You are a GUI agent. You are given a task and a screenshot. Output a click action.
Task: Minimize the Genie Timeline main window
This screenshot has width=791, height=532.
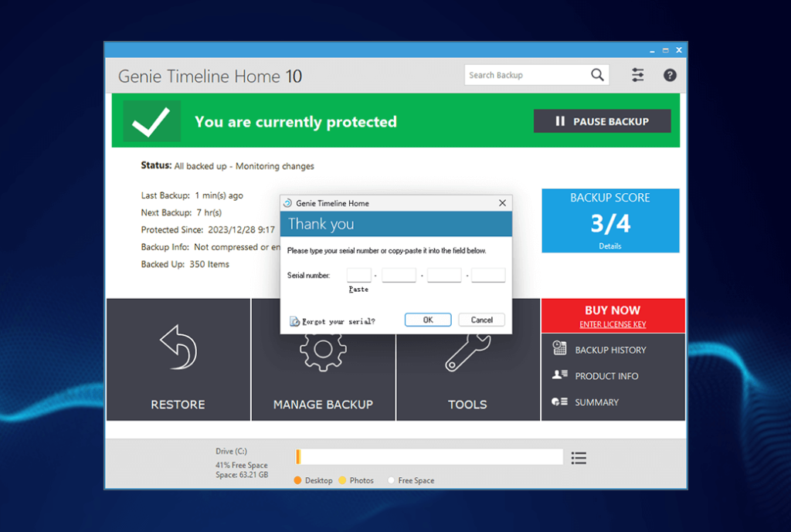click(652, 50)
